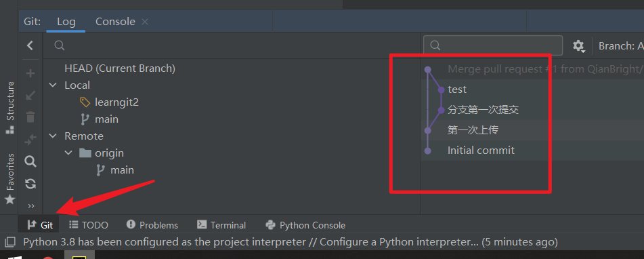The height and width of the screenshot is (259, 644).
Task: Click the Favorites star icon
Action: pos(9,200)
